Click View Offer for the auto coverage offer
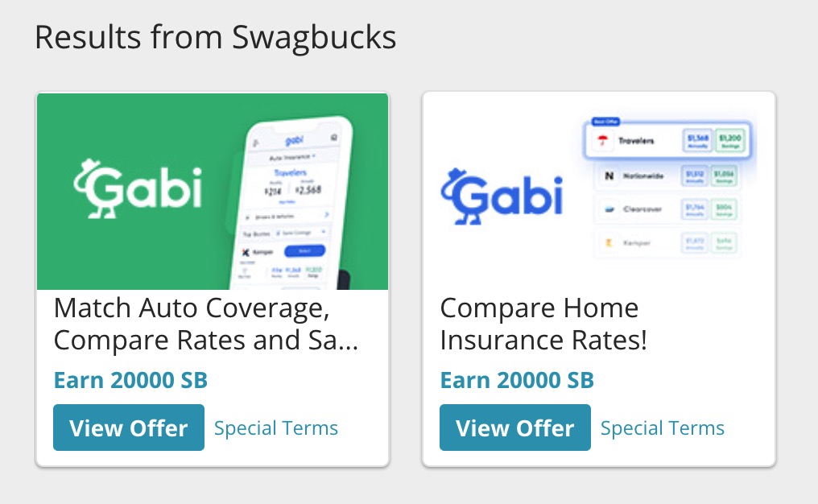 (129, 428)
